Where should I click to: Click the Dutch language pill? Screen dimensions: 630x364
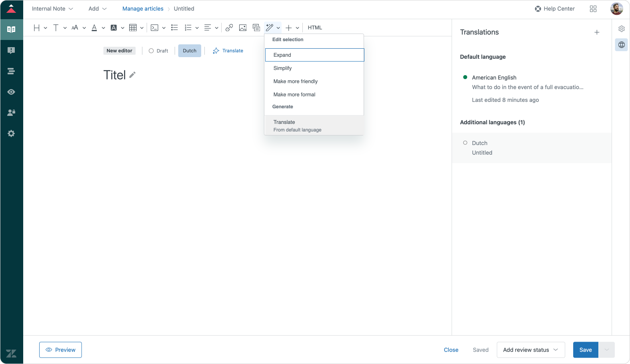click(190, 51)
